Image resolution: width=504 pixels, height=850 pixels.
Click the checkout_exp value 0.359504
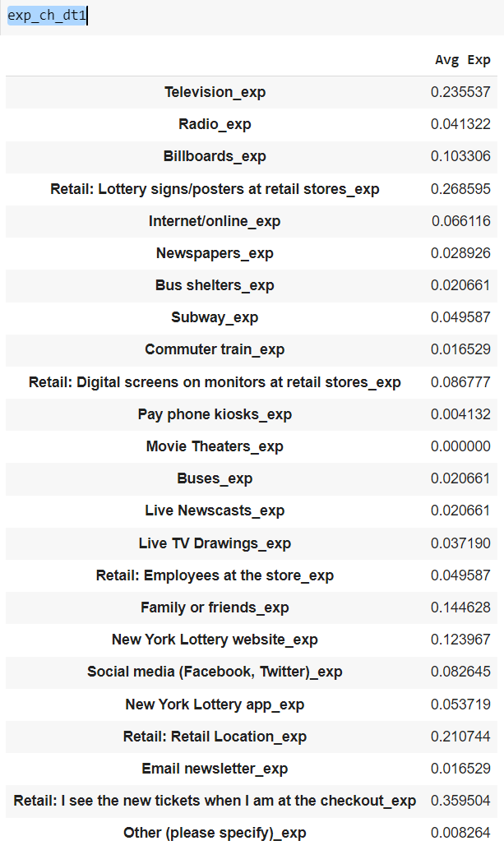(460, 801)
